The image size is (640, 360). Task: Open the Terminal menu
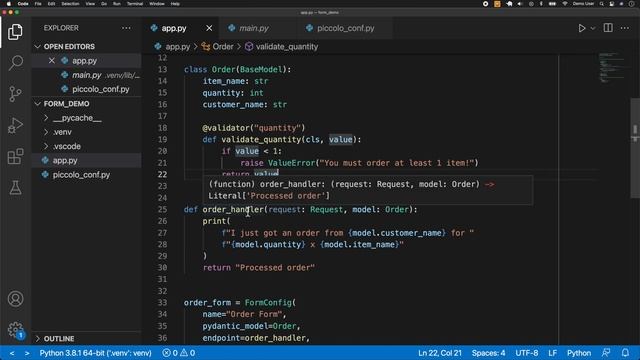[x=134, y=4]
